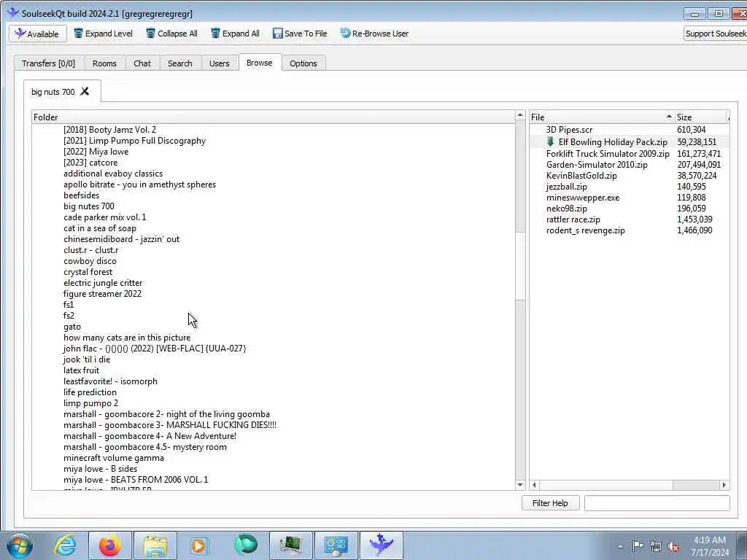Select folder minecraft volume gamma
Image resolution: width=747 pixels, height=560 pixels.
point(113,458)
